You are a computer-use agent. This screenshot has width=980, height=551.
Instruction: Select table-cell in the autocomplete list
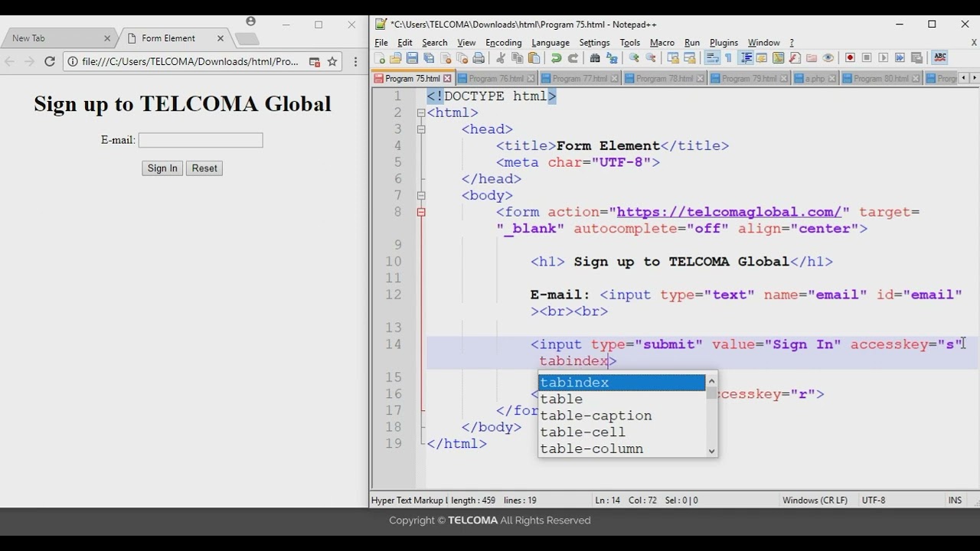pos(622,432)
